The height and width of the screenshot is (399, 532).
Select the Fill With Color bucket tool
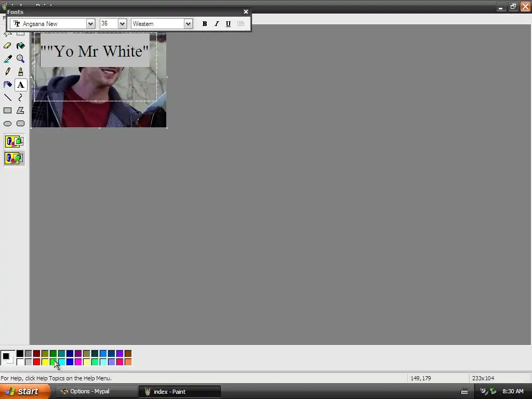tap(20, 46)
